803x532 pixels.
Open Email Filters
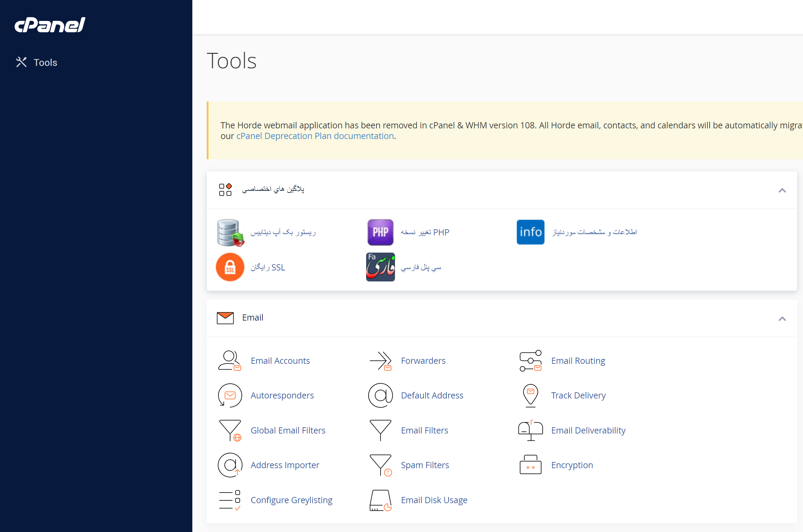425,430
